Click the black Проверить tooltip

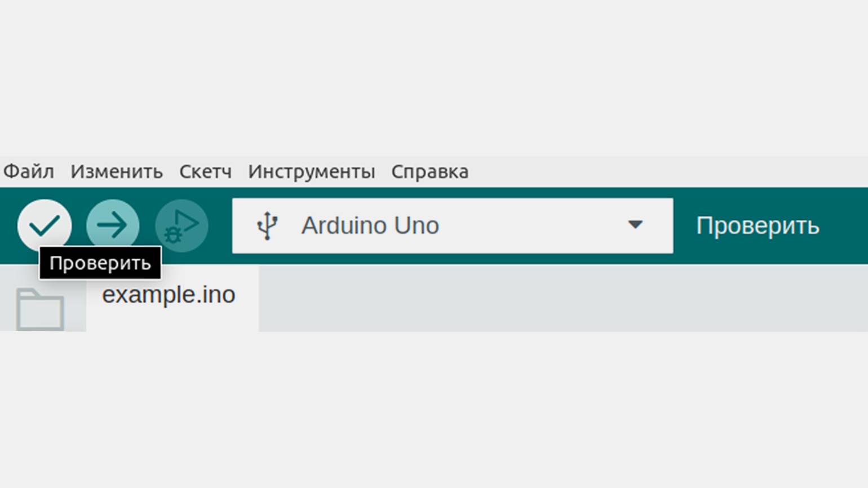(100, 263)
